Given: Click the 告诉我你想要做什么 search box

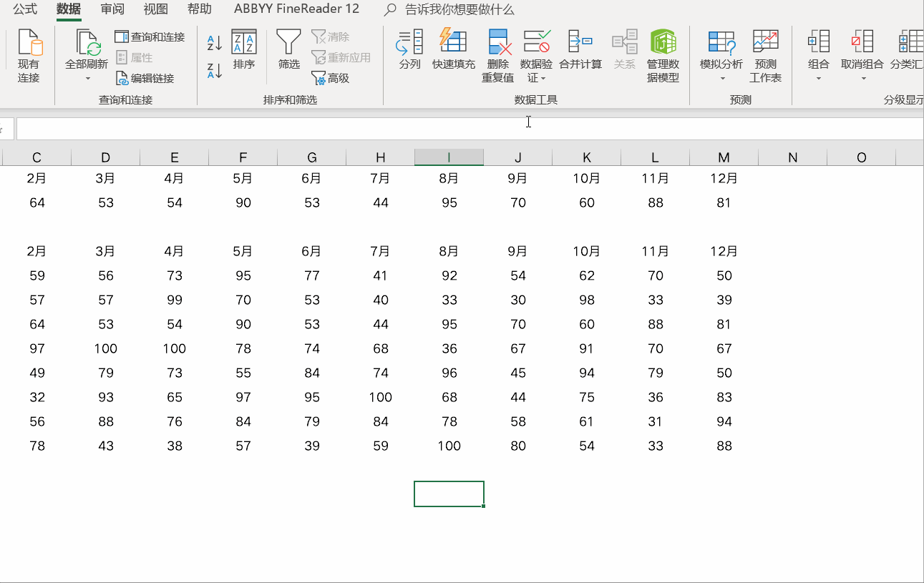Looking at the screenshot, I should 459,9.
